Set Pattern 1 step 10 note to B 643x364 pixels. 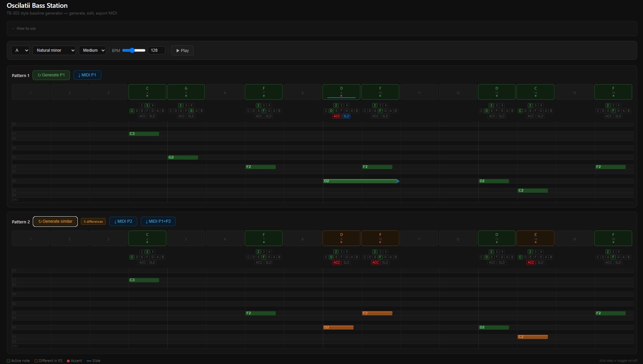click(396, 111)
